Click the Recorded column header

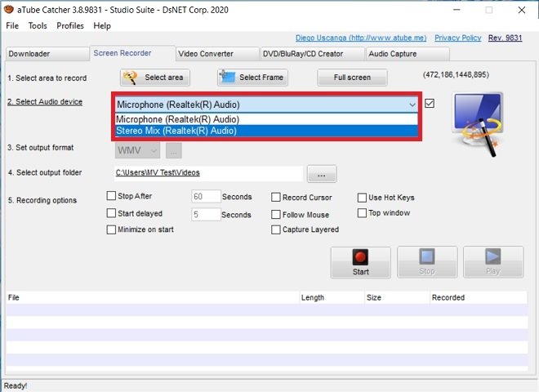pyautogui.click(x=479, y=297)
